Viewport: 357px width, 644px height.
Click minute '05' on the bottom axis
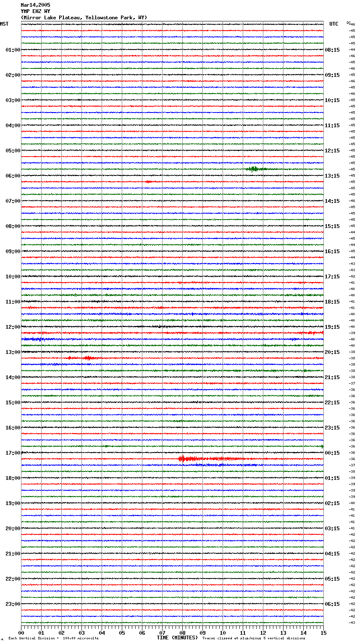[122, 633]
